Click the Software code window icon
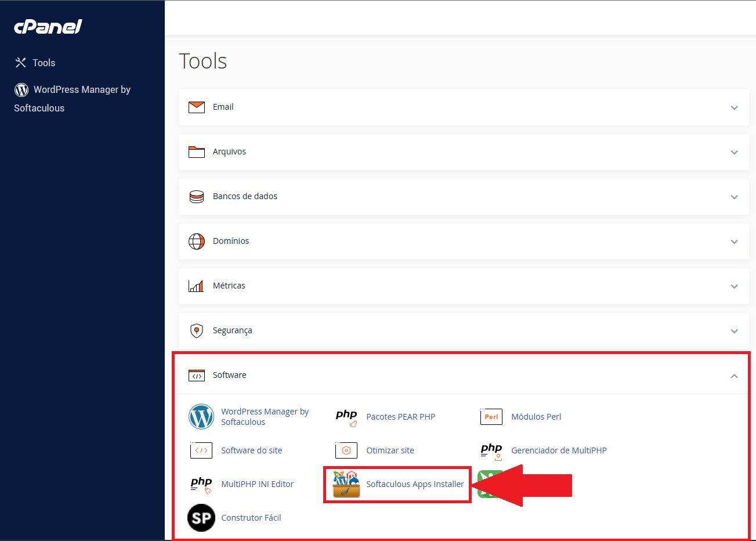Viewport: 756px width, 541px height. [x=197, y=376]
